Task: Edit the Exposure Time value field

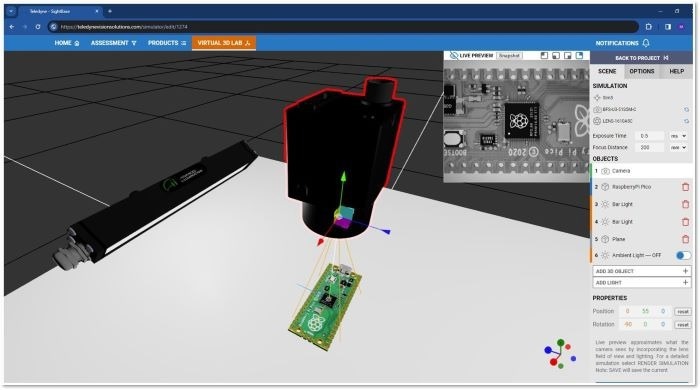Action: coord(650,136)
